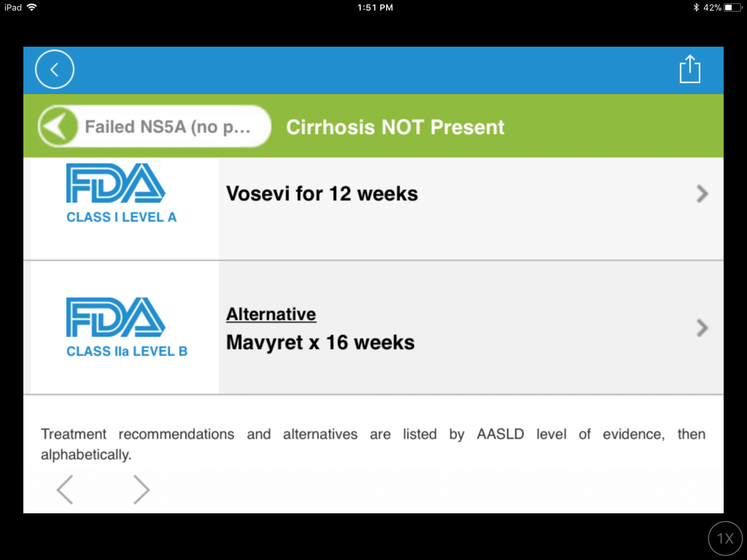The width and height of the screenshot is (747, 560).
Task: Select the underlined Alternative label
Action: pos(271,314)
